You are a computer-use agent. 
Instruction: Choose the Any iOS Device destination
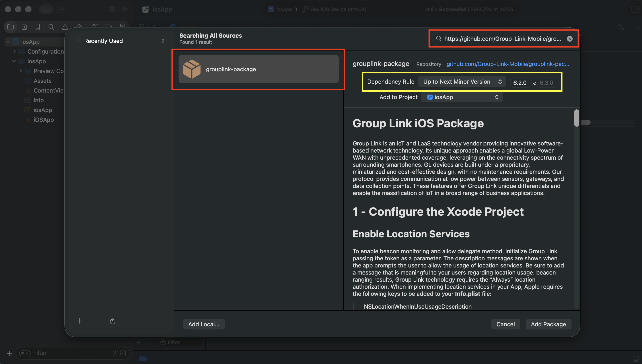tap(334, 9)
